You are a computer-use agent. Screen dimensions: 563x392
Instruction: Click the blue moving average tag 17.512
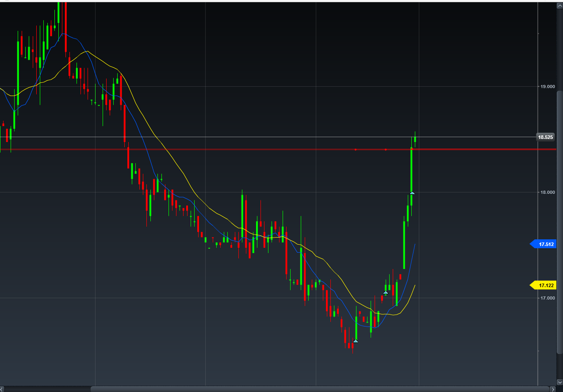(x=542, y=244)
